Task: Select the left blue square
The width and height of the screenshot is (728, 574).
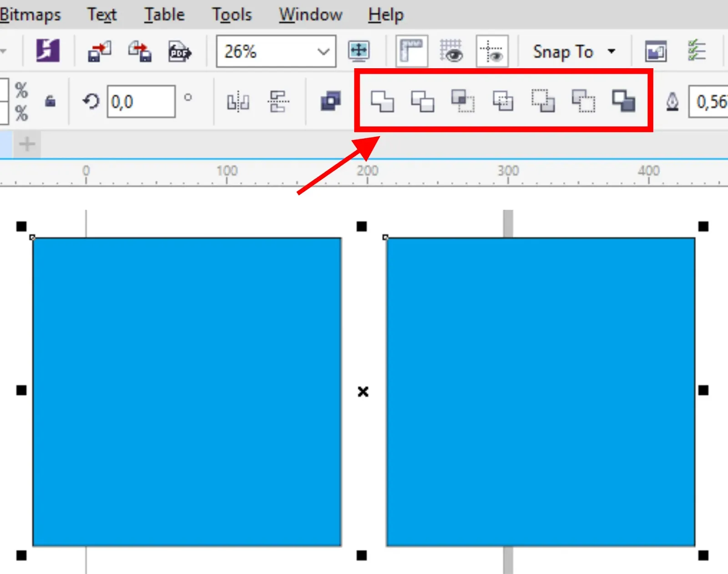Action: pyautogui.click(x=187, y=392)
